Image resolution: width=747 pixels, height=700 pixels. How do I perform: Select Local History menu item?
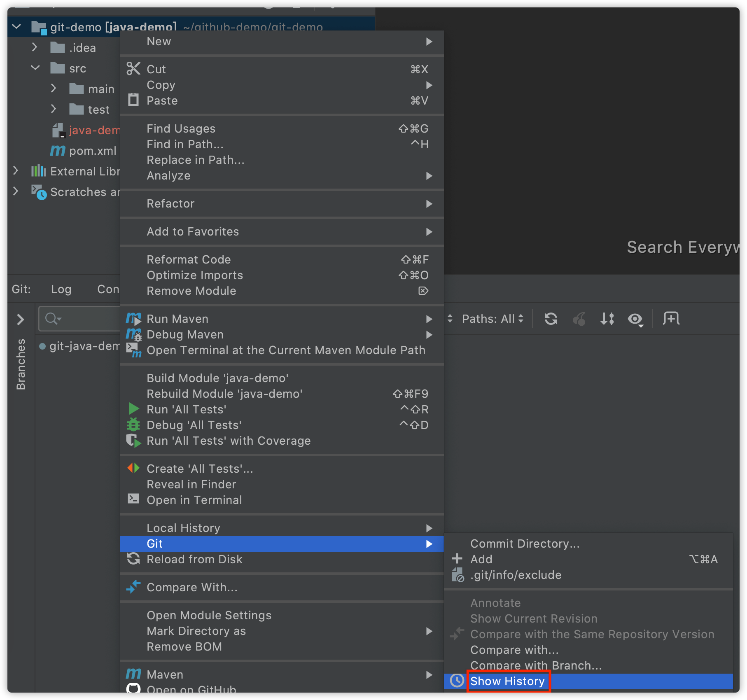point(282,528)
